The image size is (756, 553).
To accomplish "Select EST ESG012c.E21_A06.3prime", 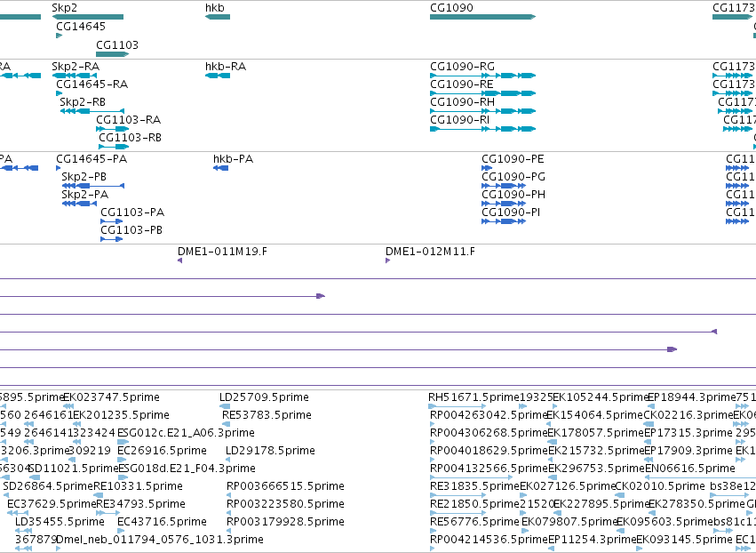I will [186, 433].
